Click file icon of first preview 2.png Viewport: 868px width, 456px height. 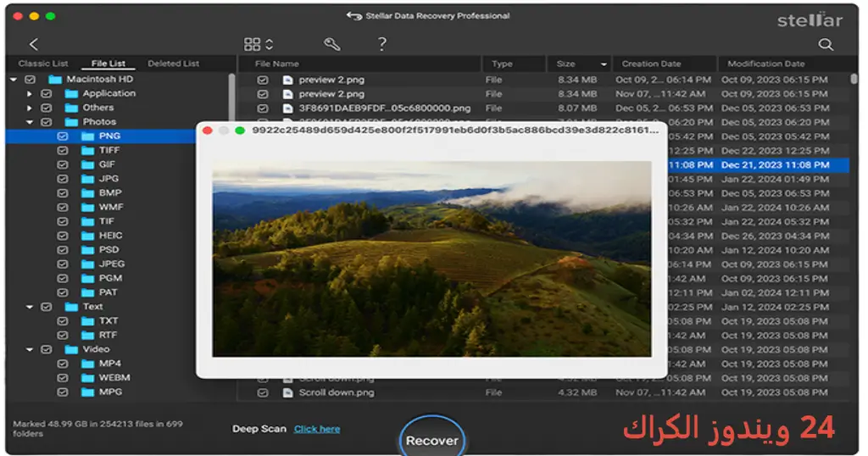point(288,81)
